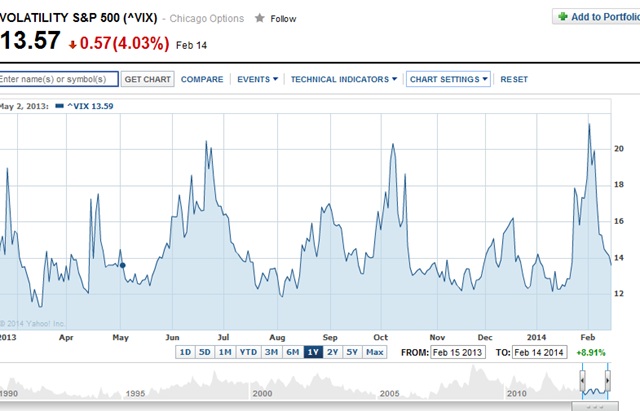Click the right range slider handle
Image resolution: width=640 pixels, height=411 pixels.
pos(607,380)
